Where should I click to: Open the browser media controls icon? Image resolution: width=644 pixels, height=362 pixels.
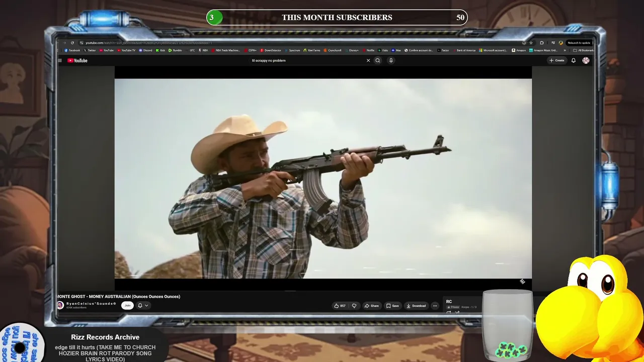pyautogui.click(x=553, y=43)
